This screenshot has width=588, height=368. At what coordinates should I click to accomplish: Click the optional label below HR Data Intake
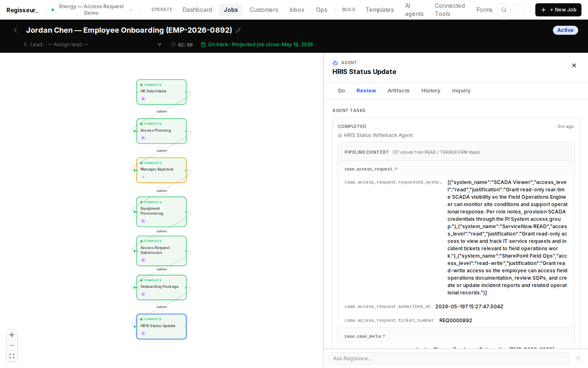162,112
